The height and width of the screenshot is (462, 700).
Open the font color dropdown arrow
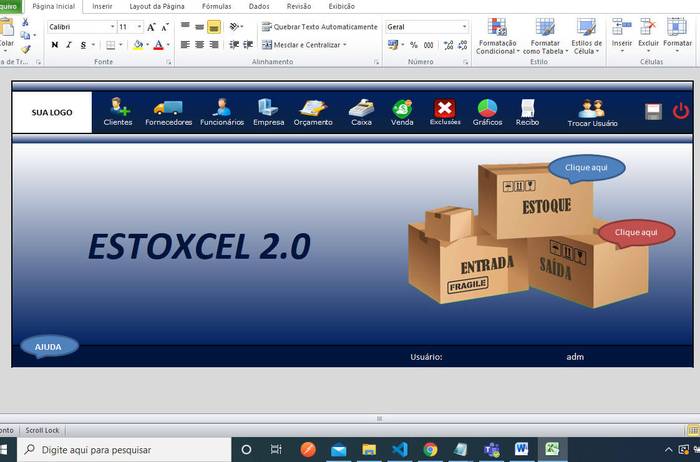(x=168, y=45)
